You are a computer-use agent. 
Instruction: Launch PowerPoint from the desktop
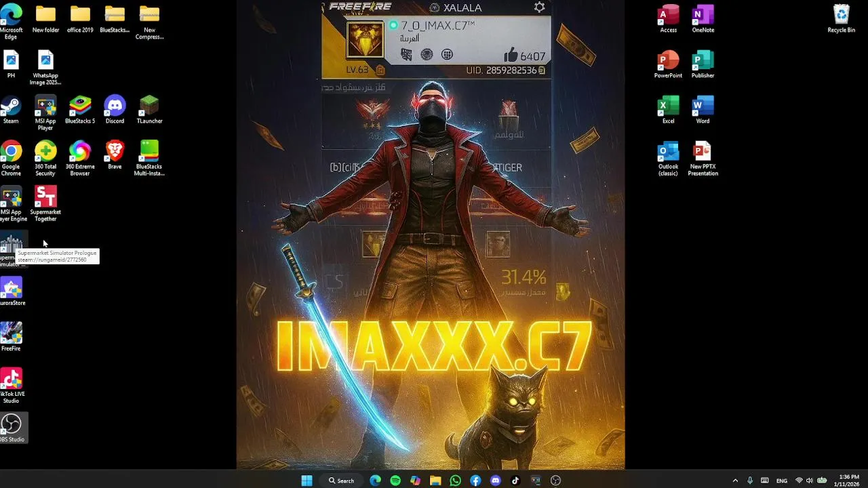pyautogui.click(x=669, y=65)
